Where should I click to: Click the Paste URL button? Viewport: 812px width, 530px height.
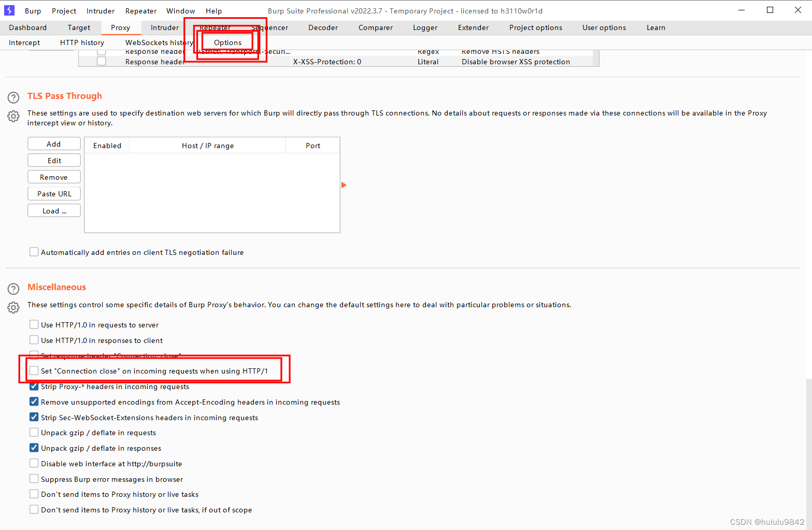point(54,194)
